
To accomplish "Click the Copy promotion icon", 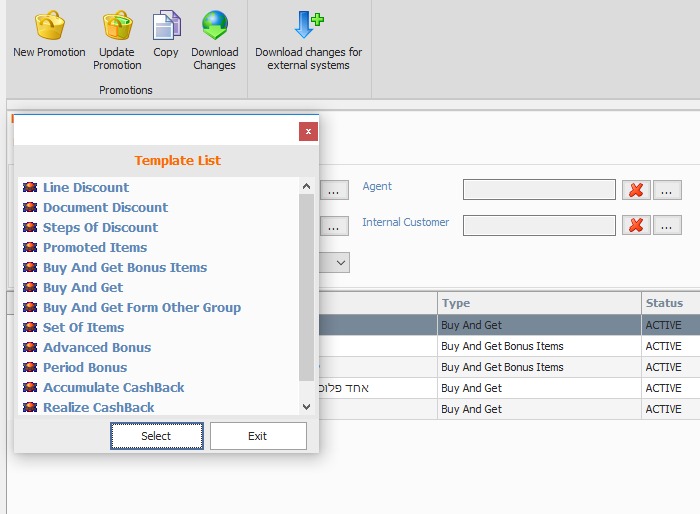I will (x=166, y=26).
